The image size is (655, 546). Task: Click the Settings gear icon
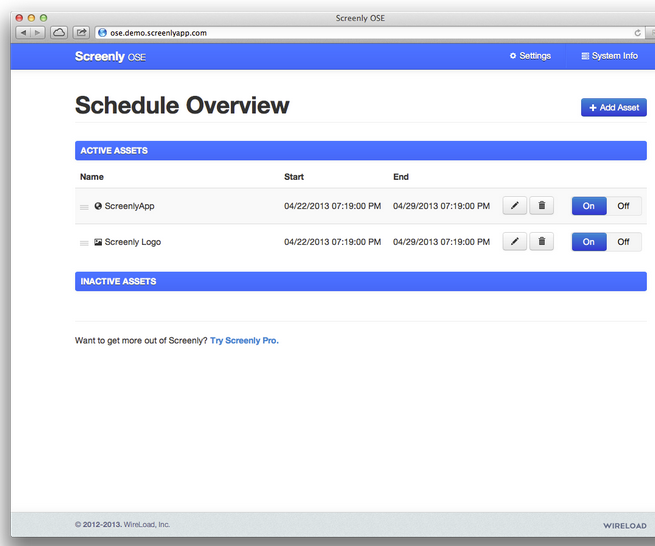pos(513,56)
